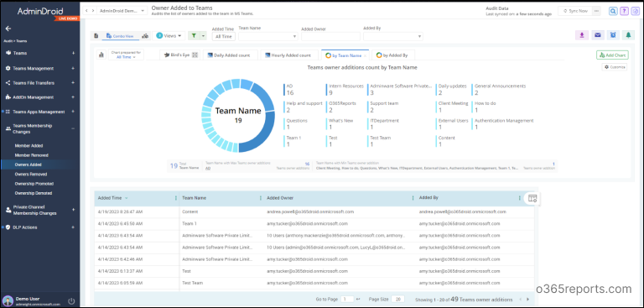Open Member Removed report
The image size is (644, 308).
point(32,155)
